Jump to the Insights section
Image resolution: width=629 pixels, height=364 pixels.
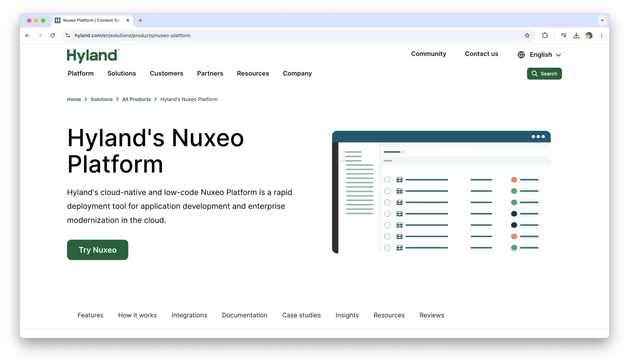pos(347,315)
